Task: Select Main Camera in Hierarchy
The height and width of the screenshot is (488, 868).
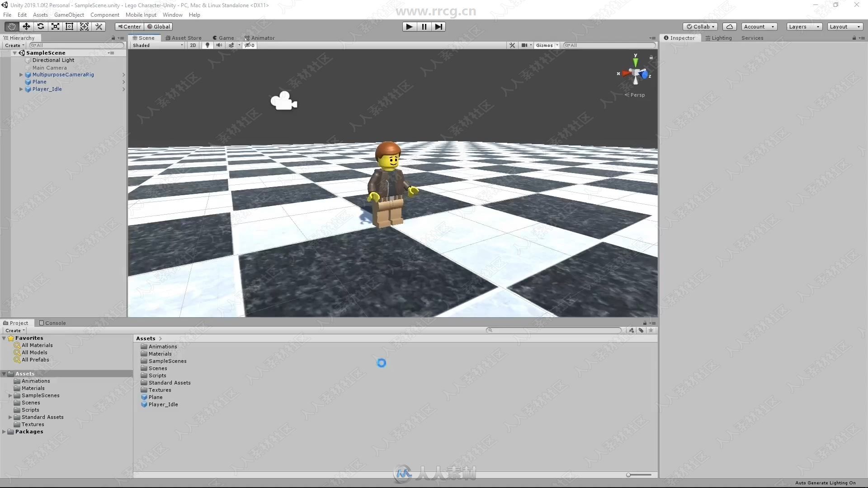Action: [x=49, y=68]
